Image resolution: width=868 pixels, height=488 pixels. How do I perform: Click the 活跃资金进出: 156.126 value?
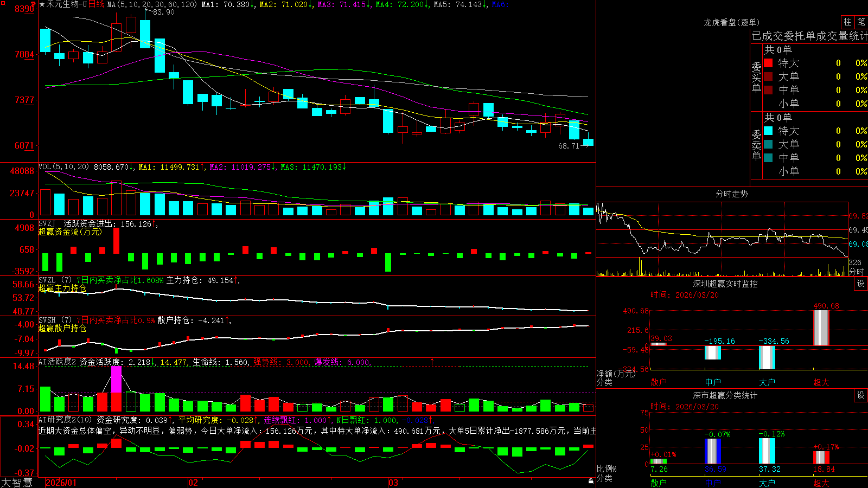(x=107, y=224)
